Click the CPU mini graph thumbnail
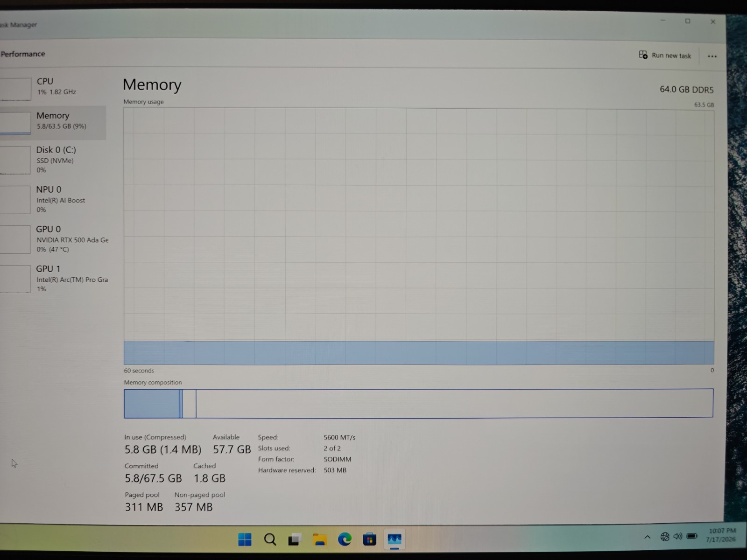Image resolution: width=747 pixels, height=560 pixels. tap(15, 89)
